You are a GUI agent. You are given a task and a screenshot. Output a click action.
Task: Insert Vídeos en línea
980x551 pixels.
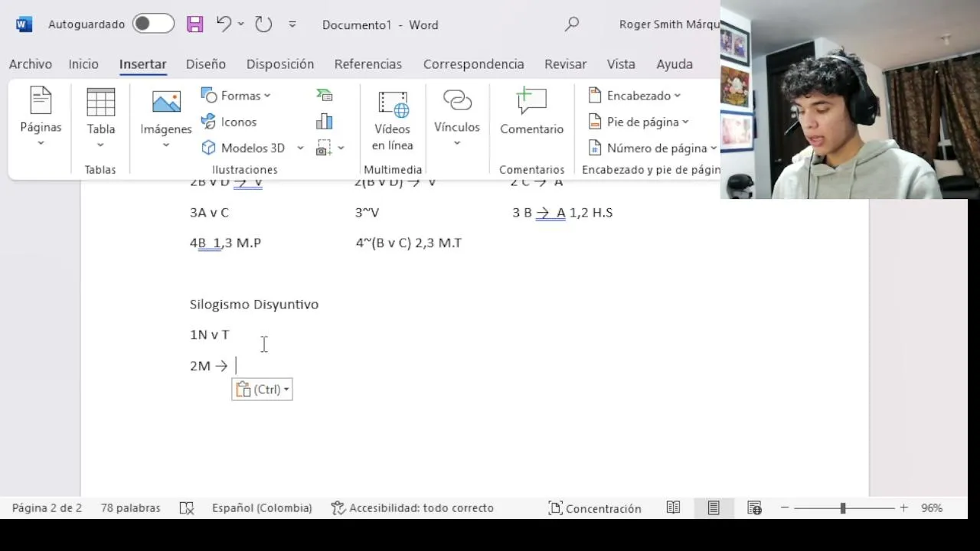click(x=392, y=120)
